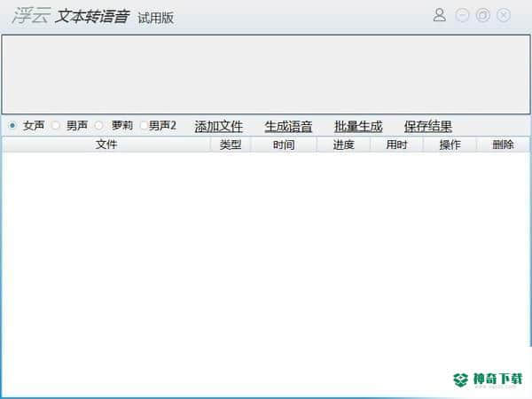Image resolution: width=532 pixels, height=399 pixels.
Task: Click the 试用版 label in title
Action: [156, 18]
